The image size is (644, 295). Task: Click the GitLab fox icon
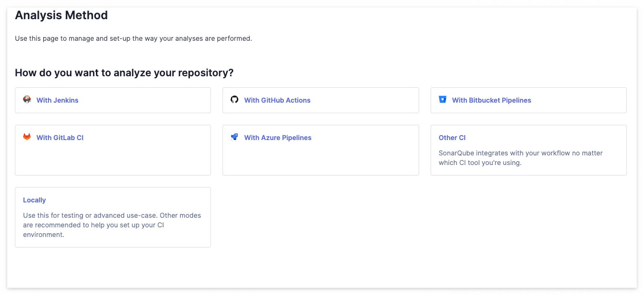(27, 137)
